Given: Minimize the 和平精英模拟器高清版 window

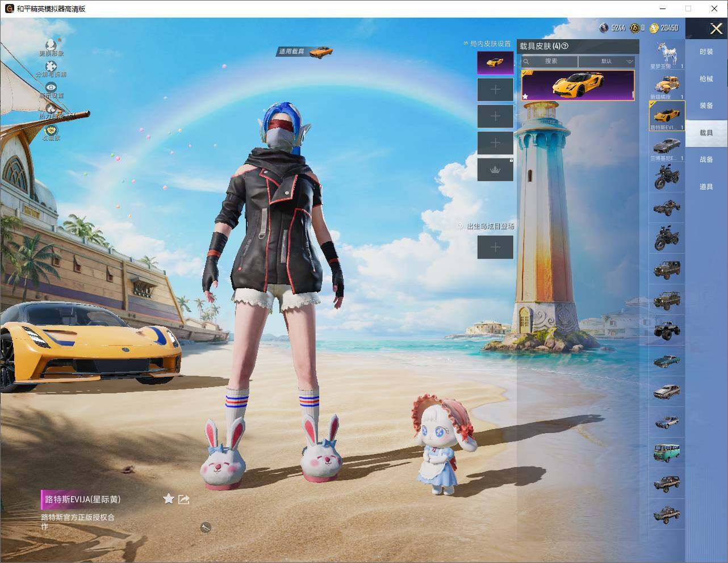Looking at the screenshot, I should [x=663, y=9].
